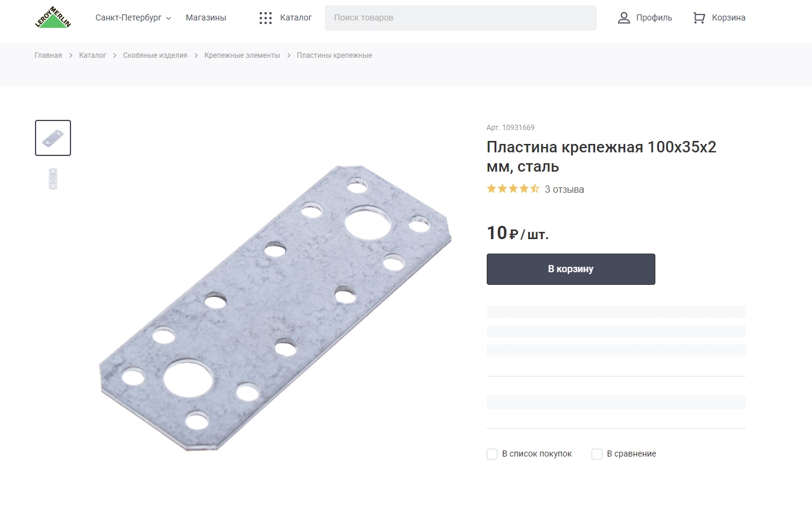Open the Магазины menu item
812x530 pixels.
click(206, 18)
